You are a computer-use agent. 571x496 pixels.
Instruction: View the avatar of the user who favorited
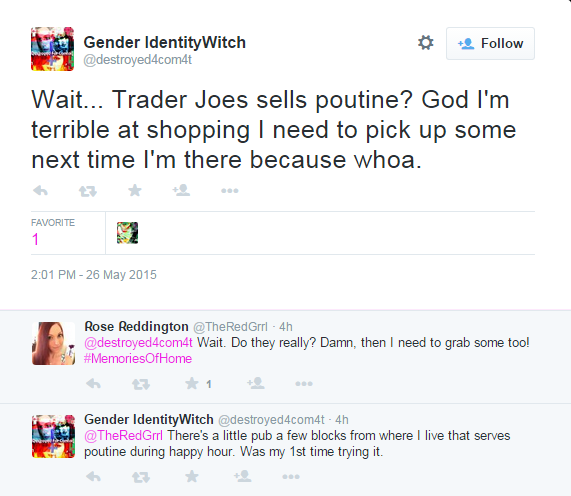tap(127, 233)
